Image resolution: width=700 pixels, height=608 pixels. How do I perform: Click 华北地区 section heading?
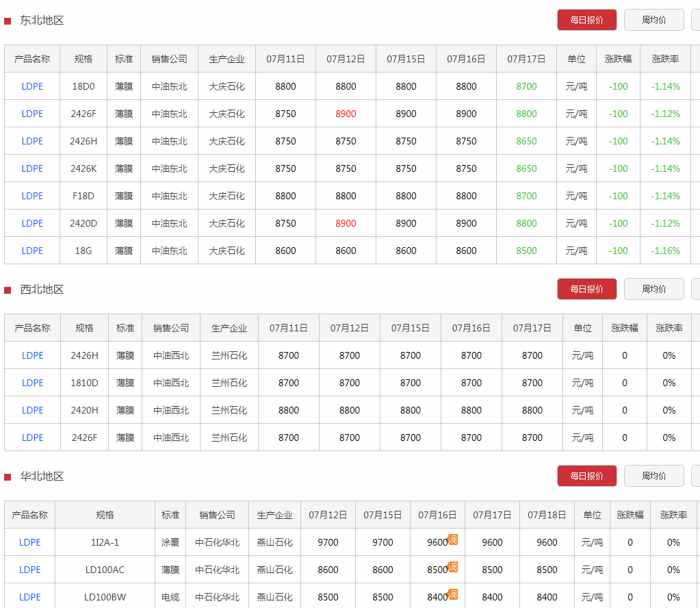pyautogui.click(x=42, y=477)
